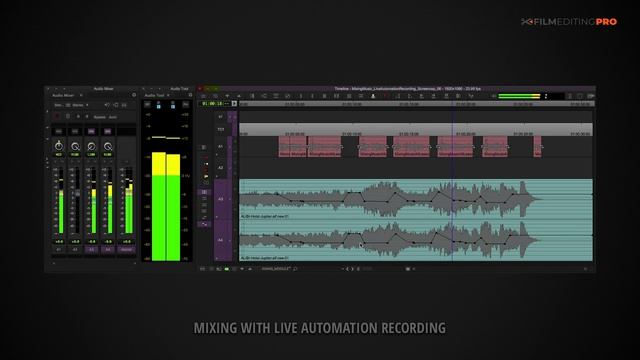Open Audio Mixer panel settings gear

[x=134, y=95]
